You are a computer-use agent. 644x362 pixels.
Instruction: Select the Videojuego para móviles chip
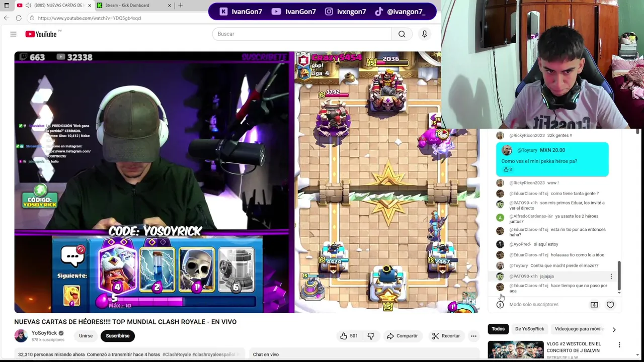pyautogui.click(x=579, y=329)
